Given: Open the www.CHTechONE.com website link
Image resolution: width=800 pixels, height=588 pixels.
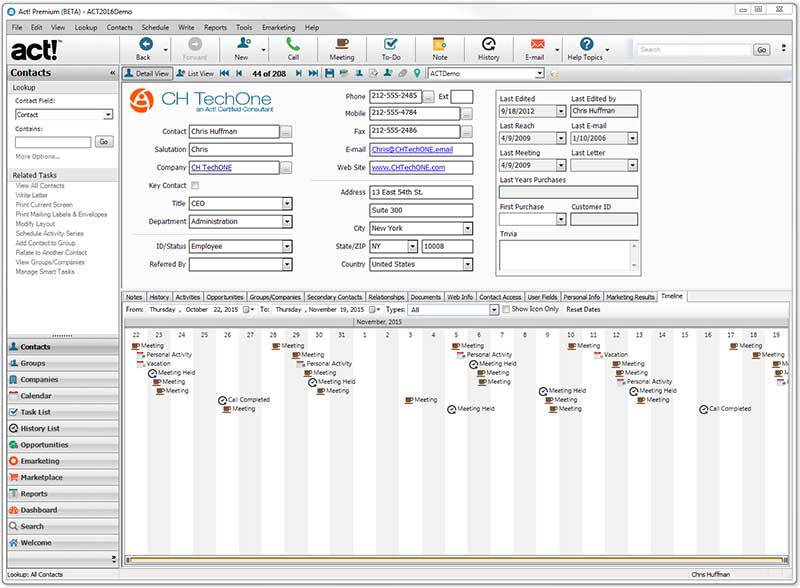Looking at the screenshot, I should [x=408, y=167].
